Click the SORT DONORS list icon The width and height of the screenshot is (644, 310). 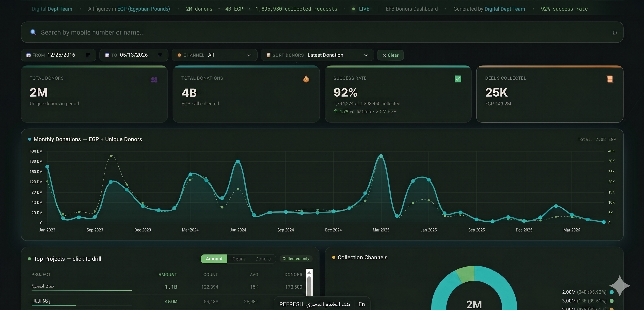268,55
